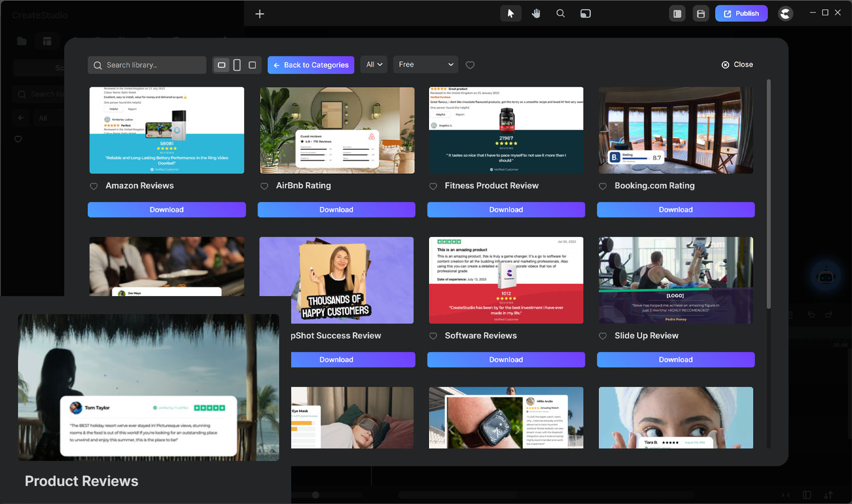Screen dimensions: 852x504
Task: Favorite the Booking.com Rating template
Action: pos(603,186)
